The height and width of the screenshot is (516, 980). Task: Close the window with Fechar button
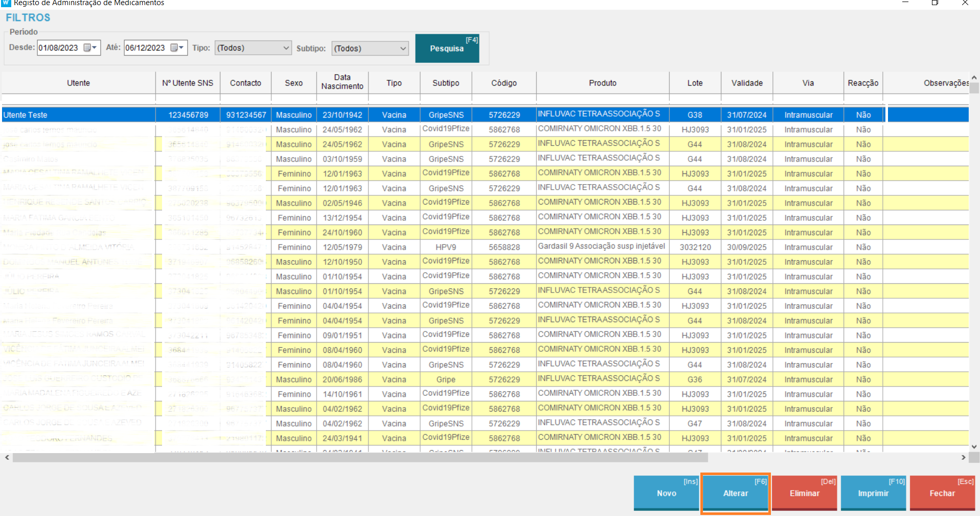tap(942, 493)
